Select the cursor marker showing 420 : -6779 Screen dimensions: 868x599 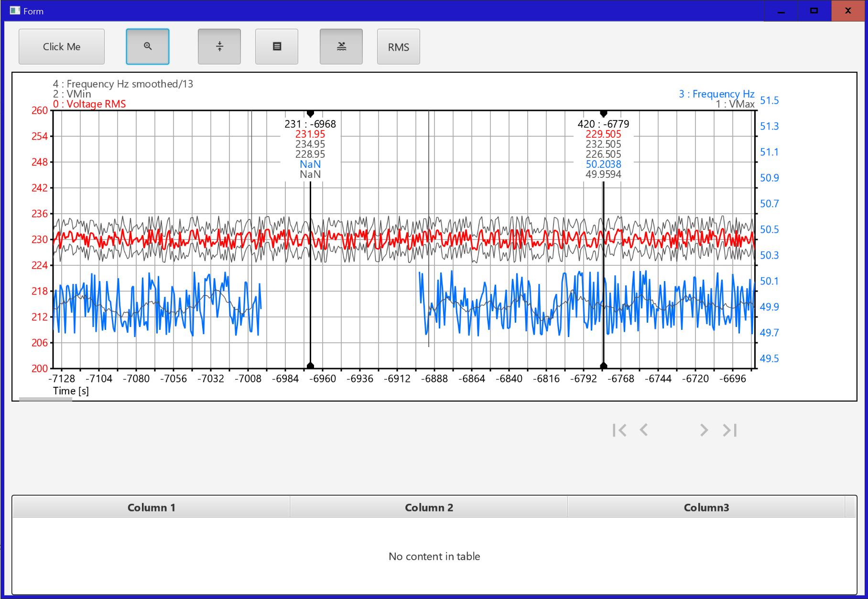pyautogui.click(x=604, y=113)
